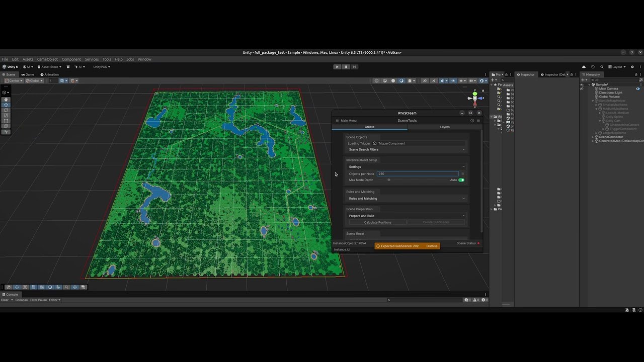Screen dimensions: 644x362
Task: Click the Pause button
Action: coord(346,67)
